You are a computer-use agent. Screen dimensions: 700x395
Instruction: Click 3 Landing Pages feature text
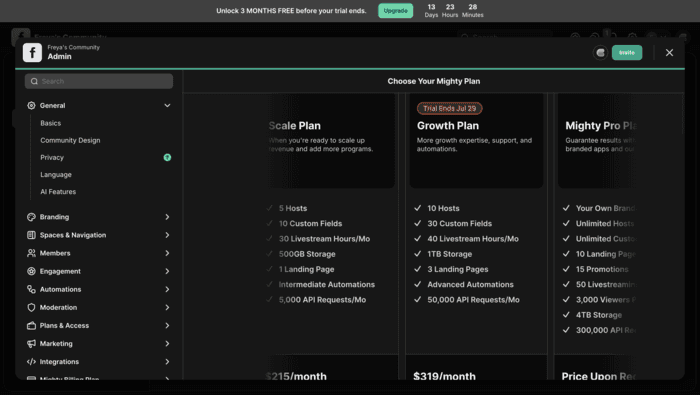pyautogui.click(x=458, y=269)
